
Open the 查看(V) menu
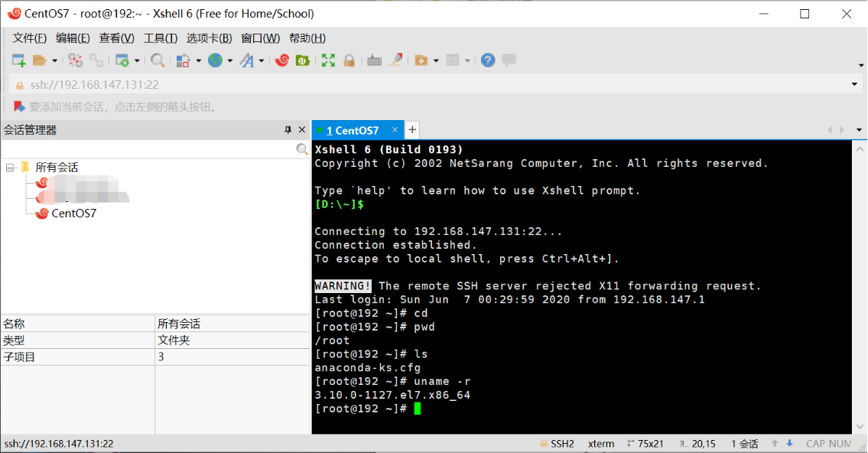117,38
